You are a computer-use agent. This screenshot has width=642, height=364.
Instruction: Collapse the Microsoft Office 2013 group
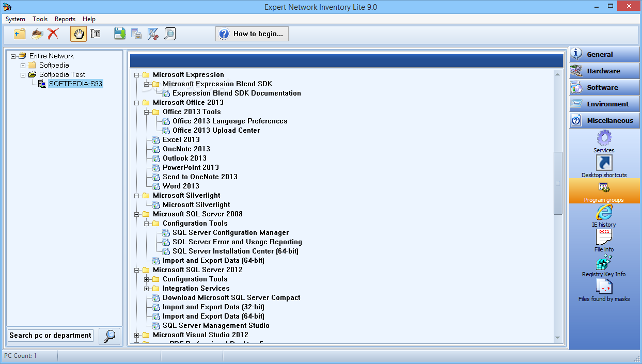pos(137,103)
